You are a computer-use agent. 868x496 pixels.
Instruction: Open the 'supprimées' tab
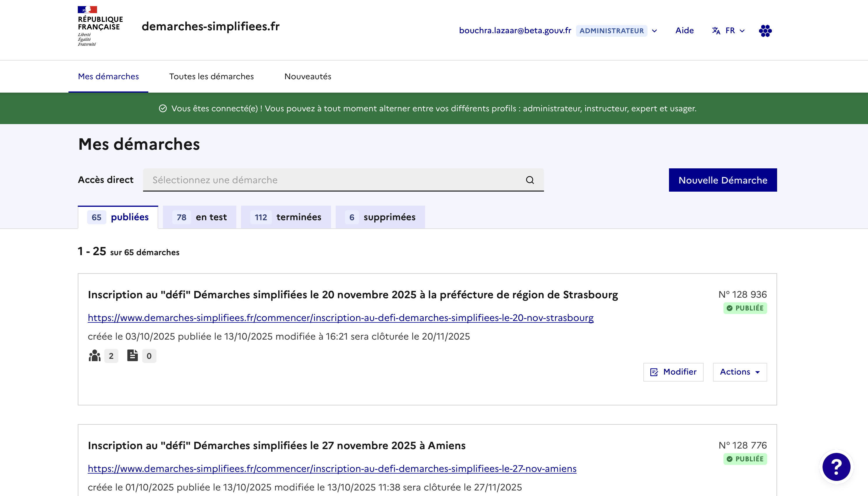coord(380,217)
